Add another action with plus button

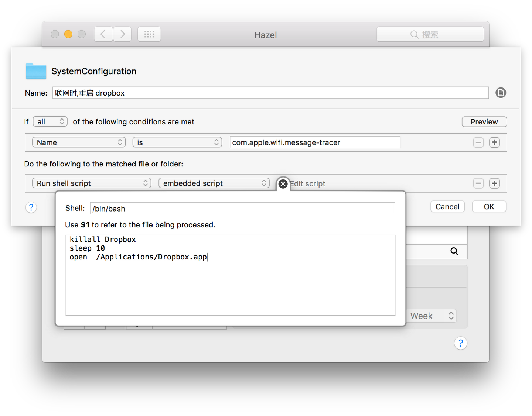494,183
